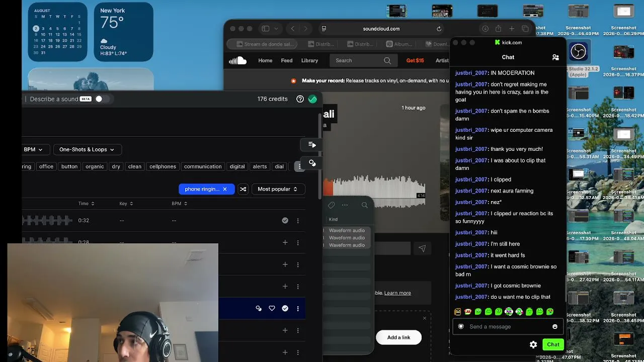The height and width of the screenshot is (362, 644).
Task: Filter by the alerts tag
Action: click(x=260, y=166)
